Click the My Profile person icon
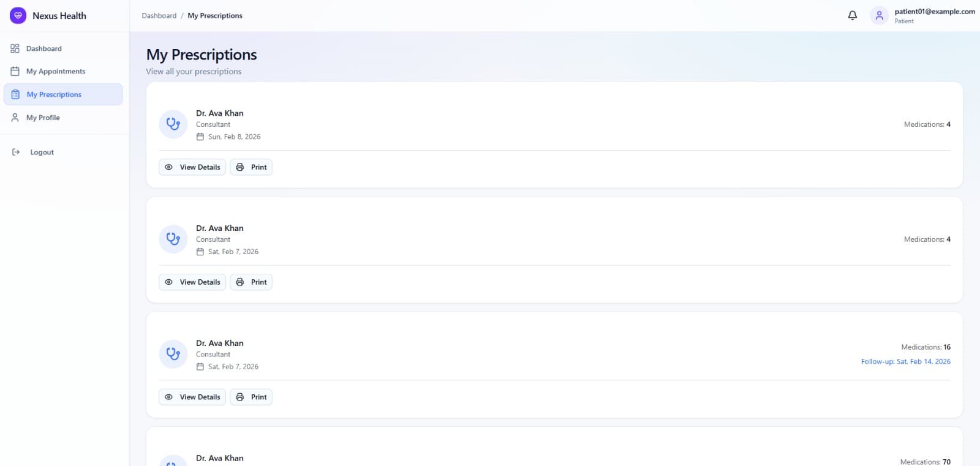Image resolution: width=980 pixels, height=466 pixels. (15, 118)
